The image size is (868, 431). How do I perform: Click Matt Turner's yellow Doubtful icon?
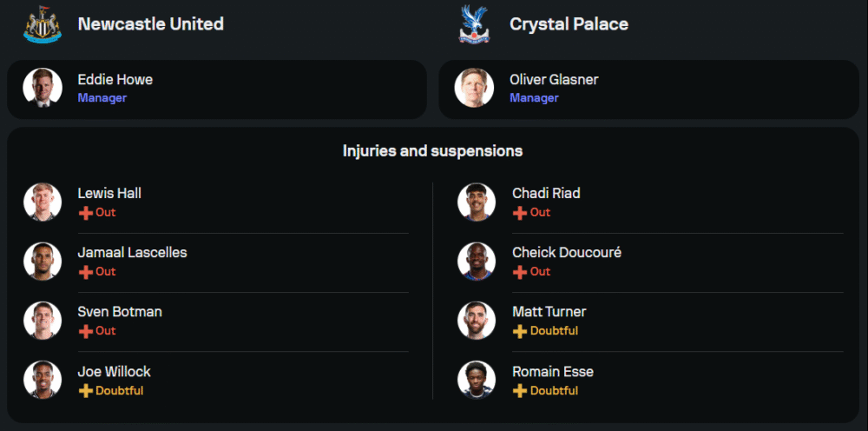coord(520,331)
